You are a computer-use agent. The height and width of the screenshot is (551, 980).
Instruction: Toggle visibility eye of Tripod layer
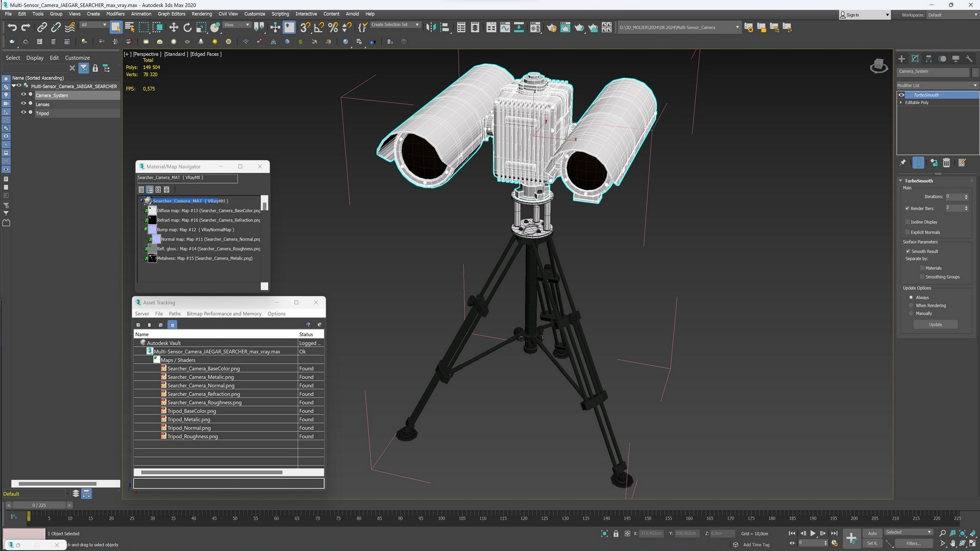(23, 113)
